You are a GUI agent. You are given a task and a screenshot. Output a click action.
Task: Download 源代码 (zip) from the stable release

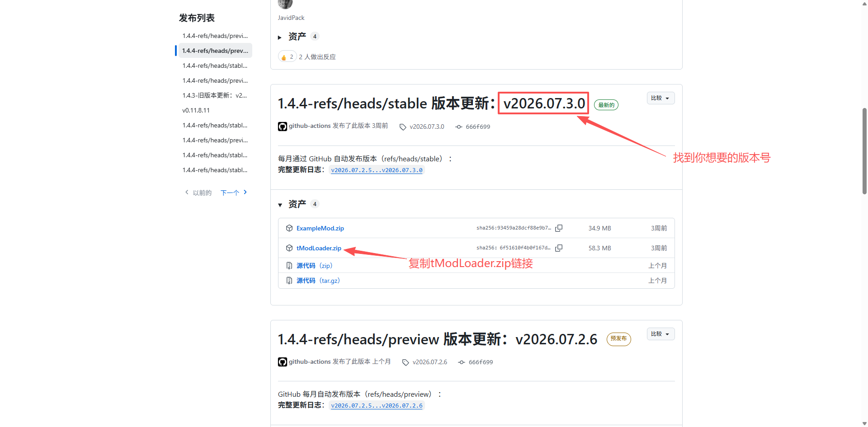[x=314, y=266]
